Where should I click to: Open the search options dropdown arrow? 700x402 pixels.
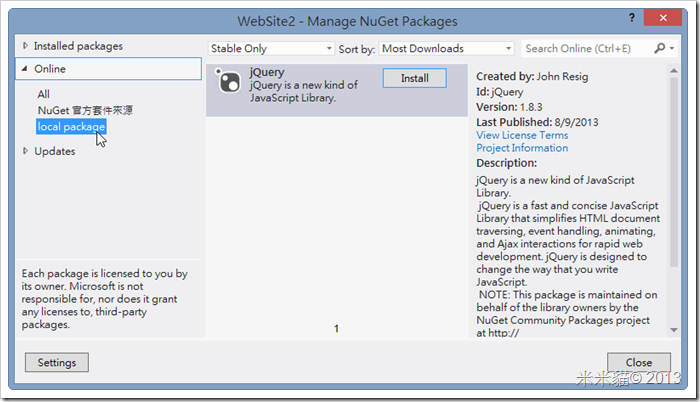coord(671,48)
